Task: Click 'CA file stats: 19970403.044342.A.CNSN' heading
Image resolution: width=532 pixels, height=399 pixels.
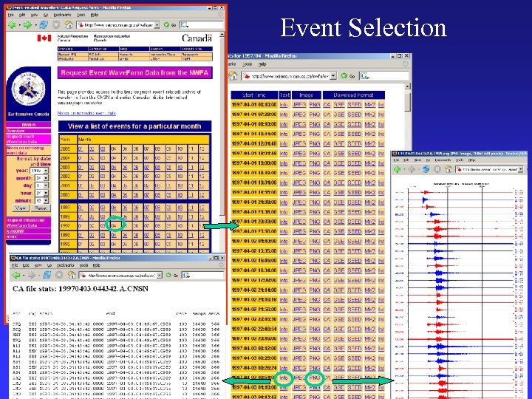Action: [81, 289]
